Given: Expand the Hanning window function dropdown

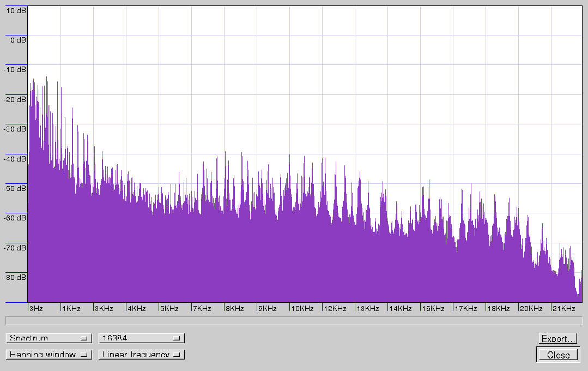Looking at the screenshot, I should coord(48,355).
